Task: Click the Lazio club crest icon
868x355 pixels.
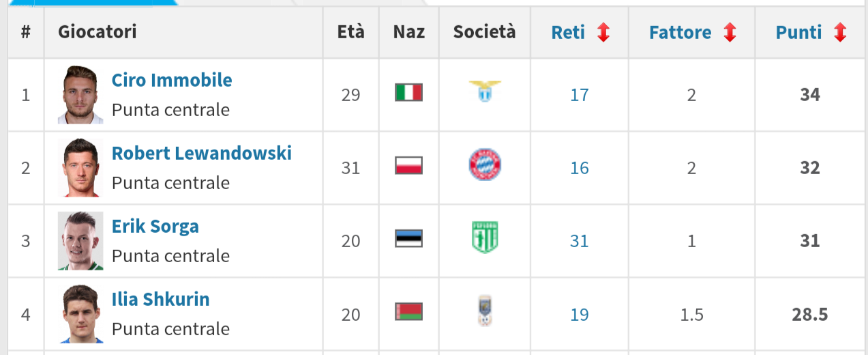Action: coord(485,91)
